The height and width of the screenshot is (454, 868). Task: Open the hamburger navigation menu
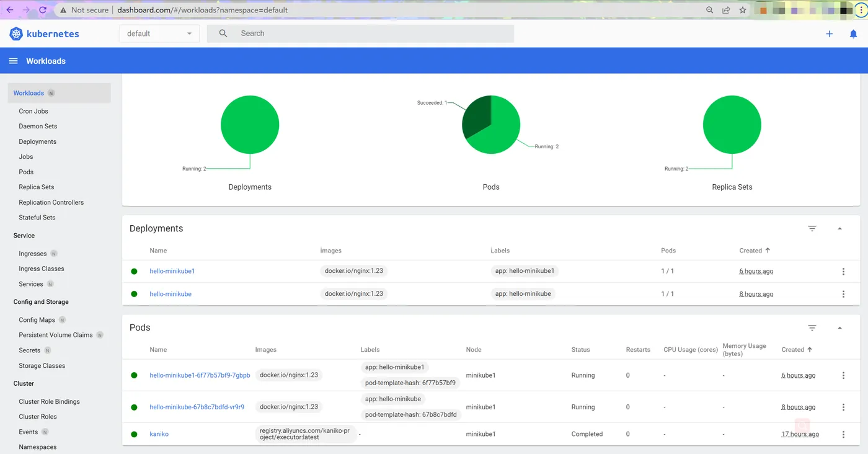tap(13, 61)
